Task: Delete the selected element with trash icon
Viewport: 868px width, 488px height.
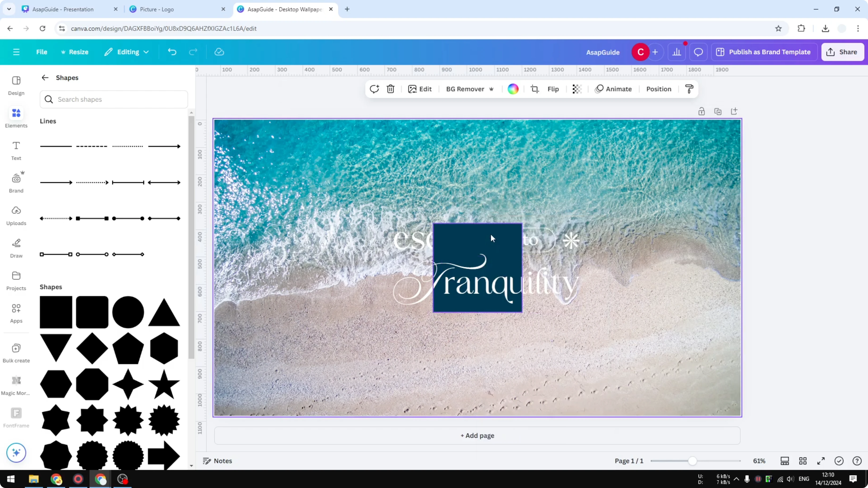Action: pos(391,89)
